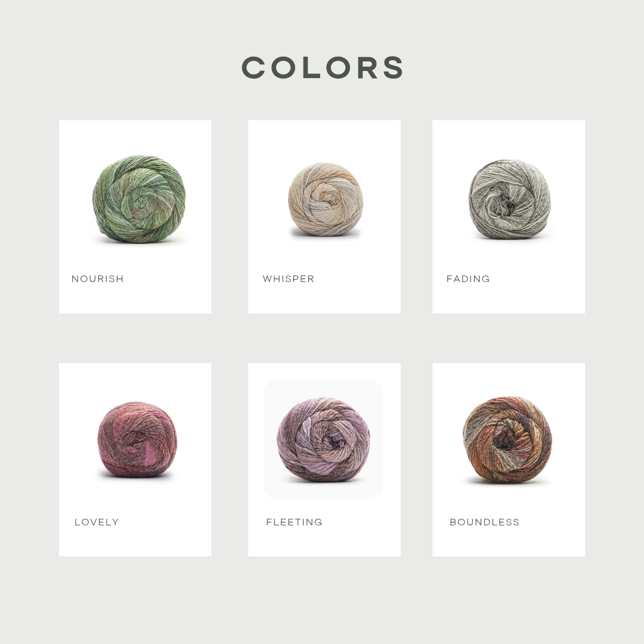Image resolution: width=644 pixels, height=644 pixels.
Task: Click blank space below the NOURISH label
Action: pos(135,299)
